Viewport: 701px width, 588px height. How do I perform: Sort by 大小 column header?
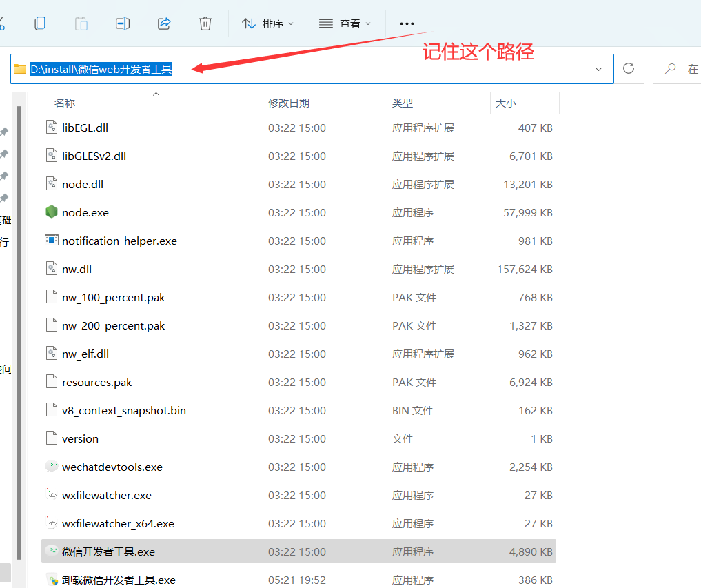pos(506,103)
